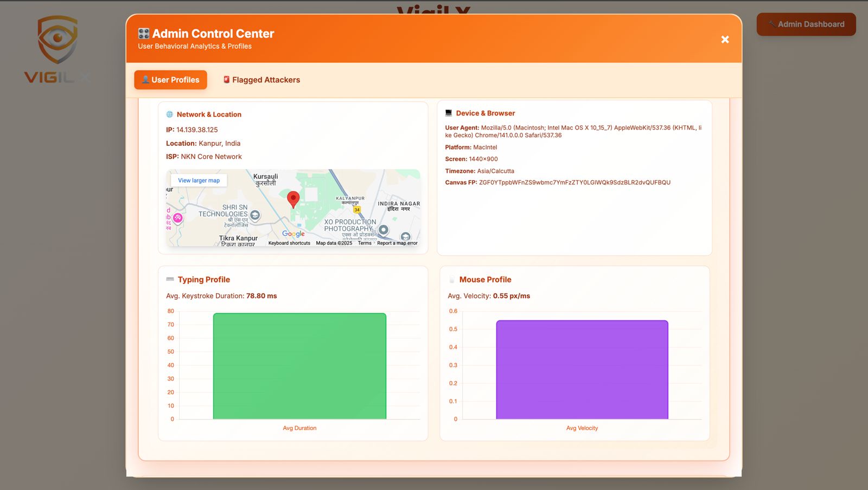Click the Avg Duration axis label

[x=299, y=428]
